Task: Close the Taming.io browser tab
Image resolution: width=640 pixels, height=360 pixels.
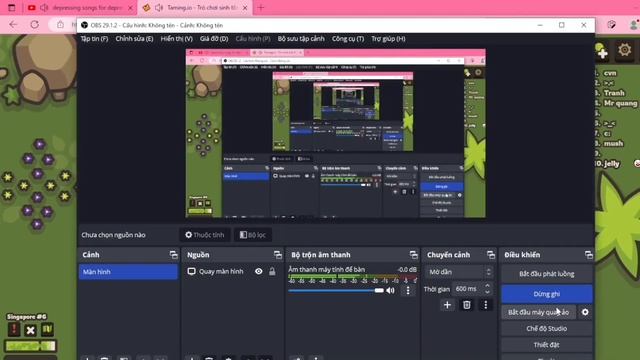Action: [x=245, y=8]
